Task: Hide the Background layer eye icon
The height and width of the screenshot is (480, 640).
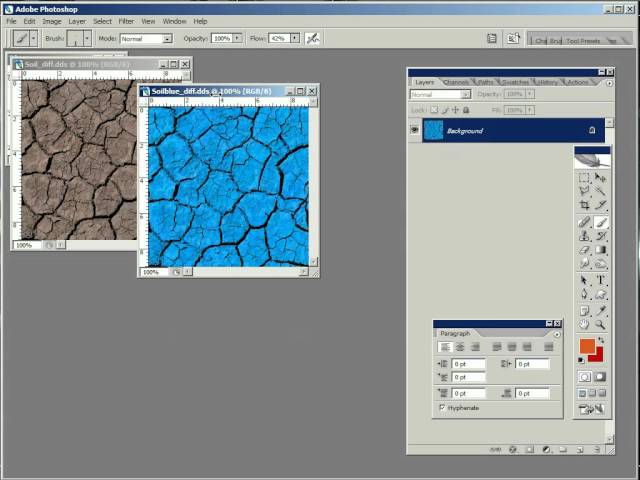Action: 415,130
